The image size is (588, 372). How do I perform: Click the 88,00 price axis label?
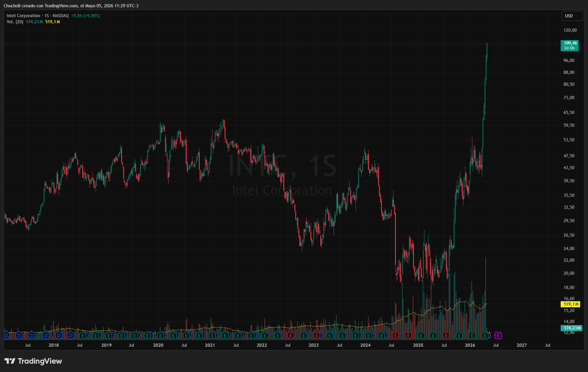coord(569,73)
